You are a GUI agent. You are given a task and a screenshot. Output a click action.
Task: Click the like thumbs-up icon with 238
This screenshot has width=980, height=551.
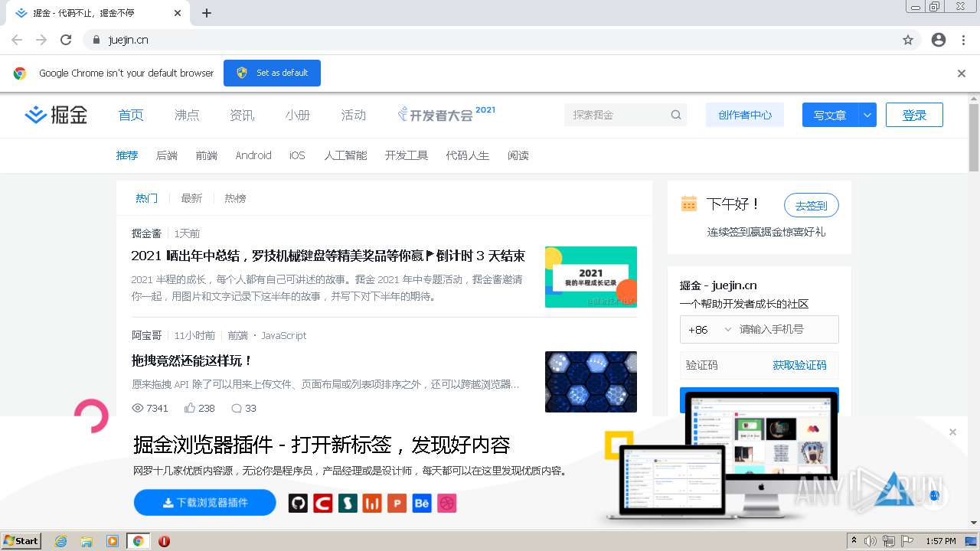coord(190,408)
